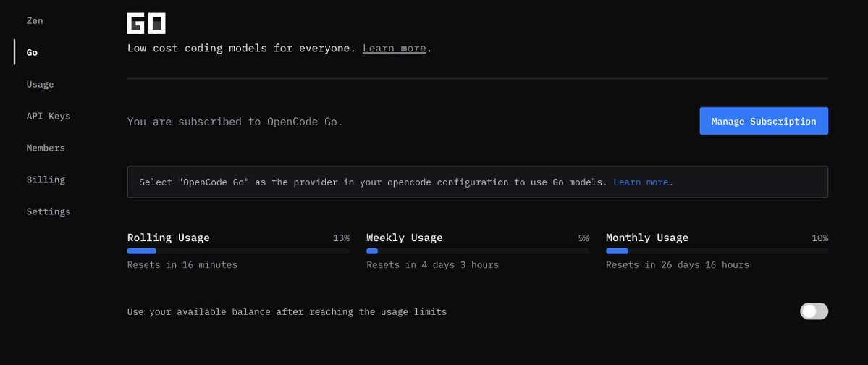
Task: Go to API Keys page
Action: pyautogui.click(x=49, y=116)
